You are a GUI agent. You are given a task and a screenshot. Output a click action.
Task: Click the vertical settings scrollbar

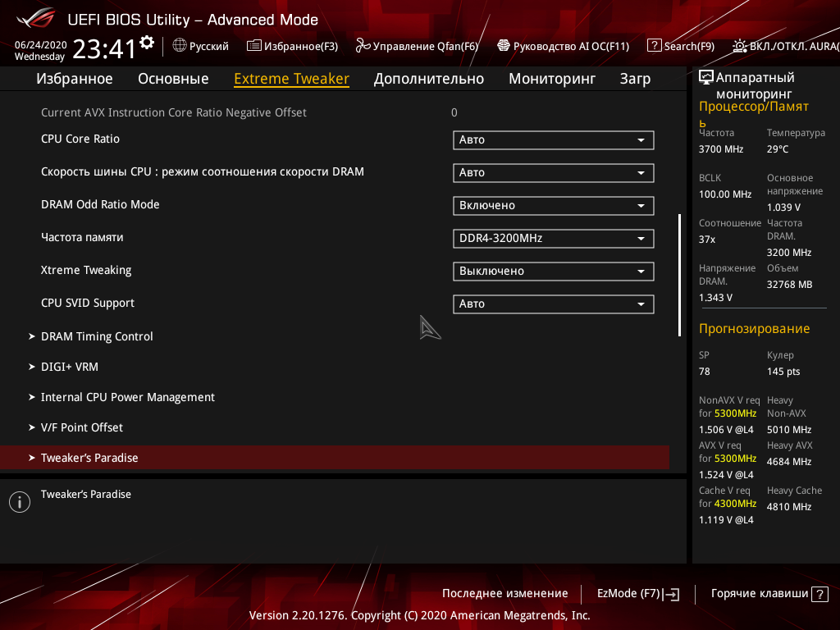(679, 276)
